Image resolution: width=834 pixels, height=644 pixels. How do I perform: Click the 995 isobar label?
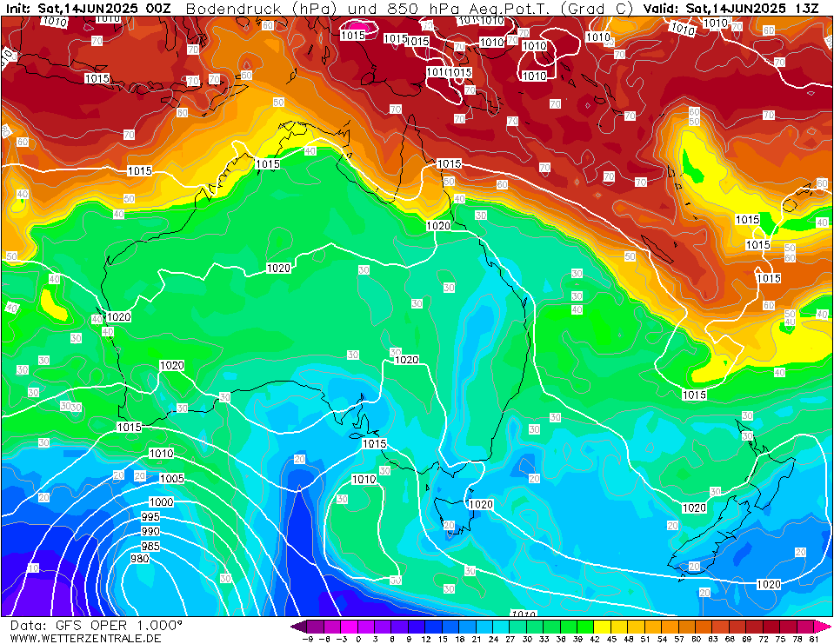click(x=150, y=516)
